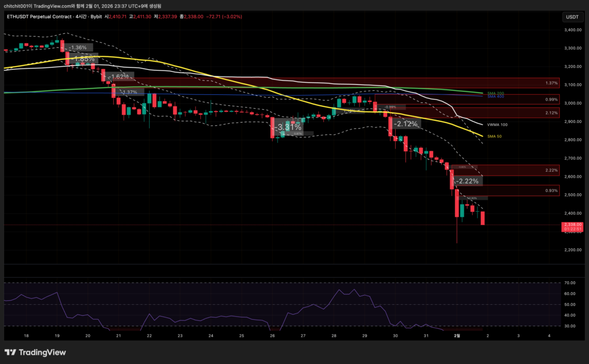
Task: Click the -3.31% drop label
Action: pyautogui.click(x=288, y=127)
